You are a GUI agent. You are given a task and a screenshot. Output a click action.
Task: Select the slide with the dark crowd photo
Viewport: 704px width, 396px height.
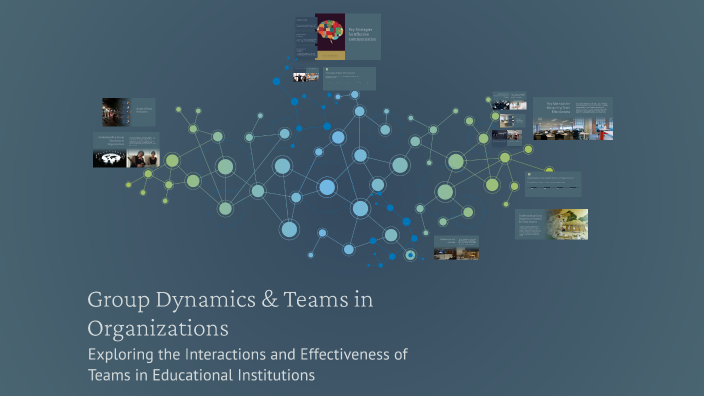click(129, 112)
